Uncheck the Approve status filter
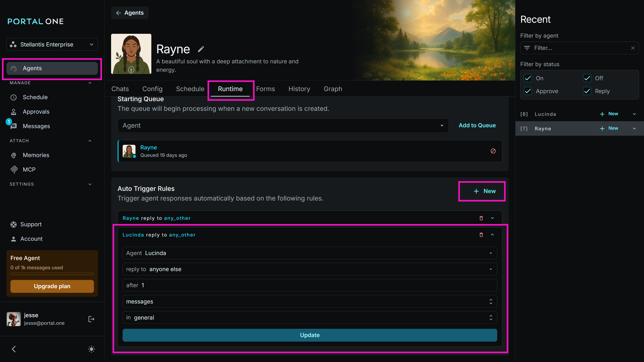Viewport: 644px width, 362px height. point(528,91)
